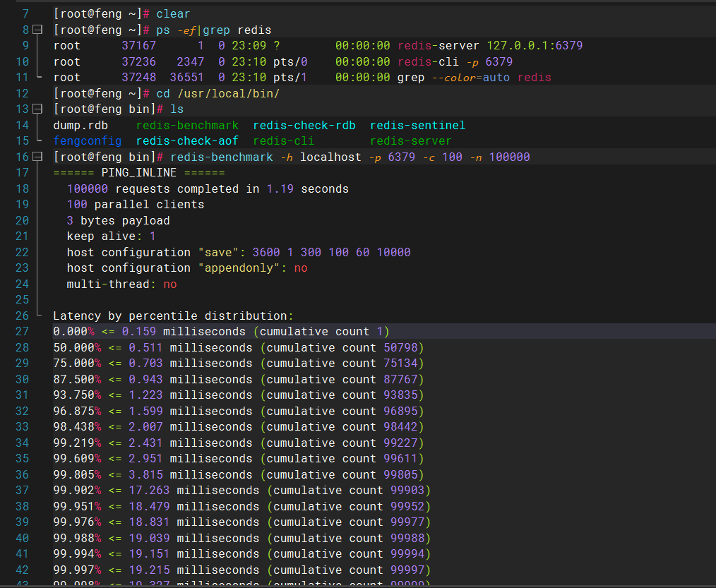Click the '99.994%' percentile value
This screenshot has height=588, width=716.
[x=77, y=553]
